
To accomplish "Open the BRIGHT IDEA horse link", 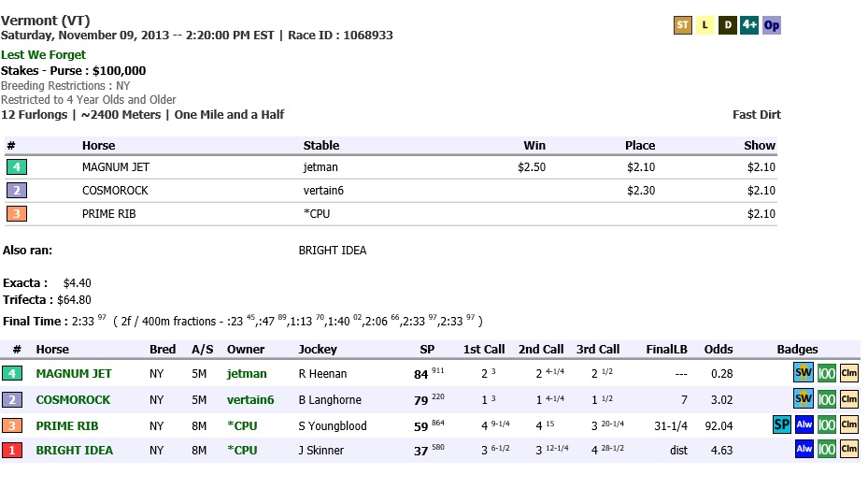I will pos(74,450).
